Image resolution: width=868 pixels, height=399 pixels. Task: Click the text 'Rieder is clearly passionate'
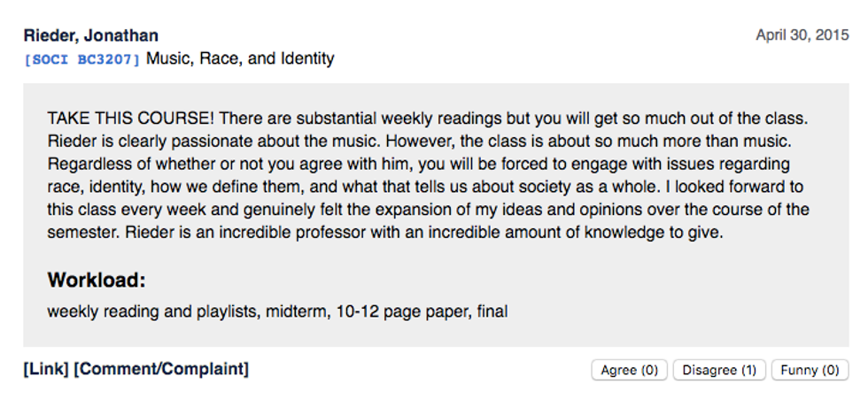tap(137, 142)
